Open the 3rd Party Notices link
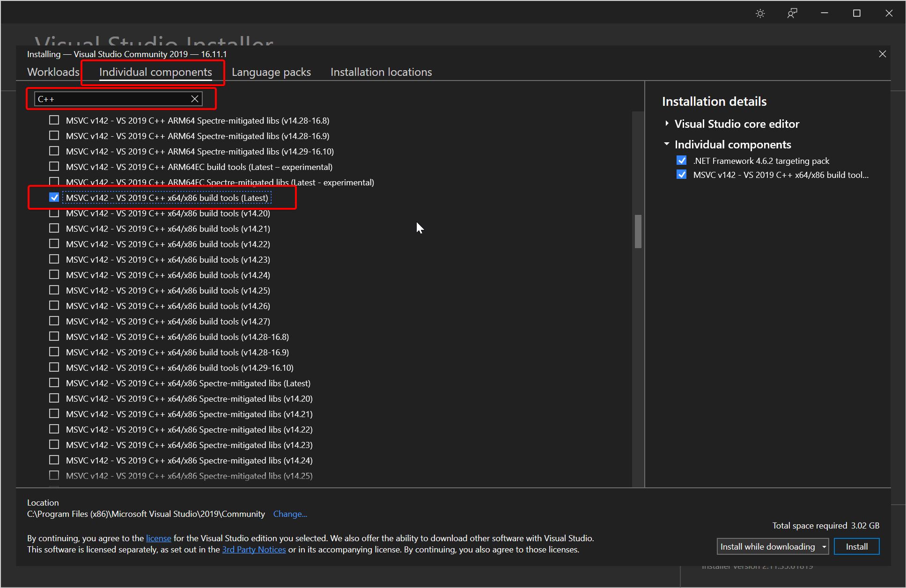This screenshot has height=588, width=906. click(254, 550)
